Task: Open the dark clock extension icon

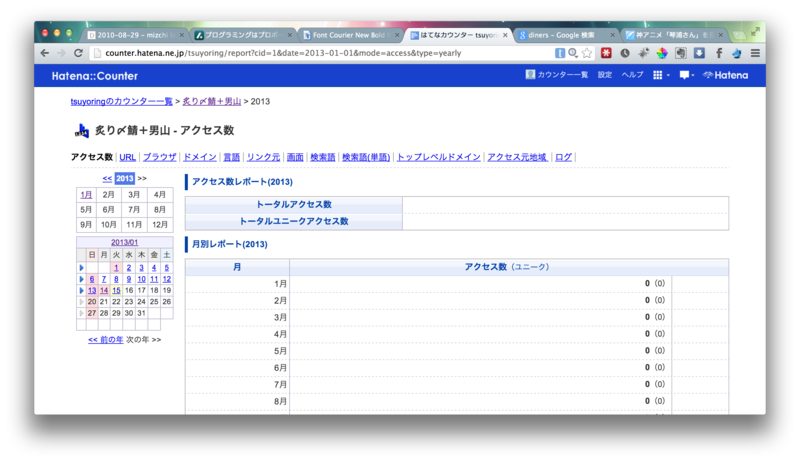Action: click(625, 53)
